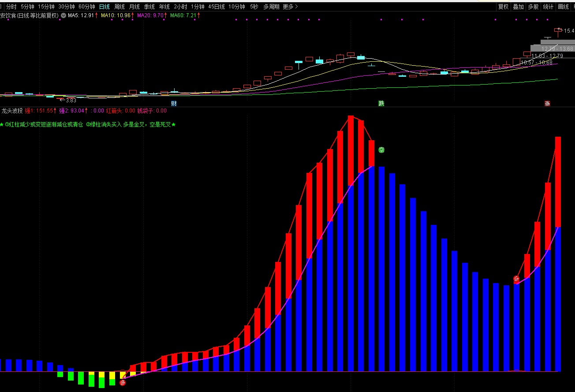Select the 60分钟 period tab

coord(86,7)
